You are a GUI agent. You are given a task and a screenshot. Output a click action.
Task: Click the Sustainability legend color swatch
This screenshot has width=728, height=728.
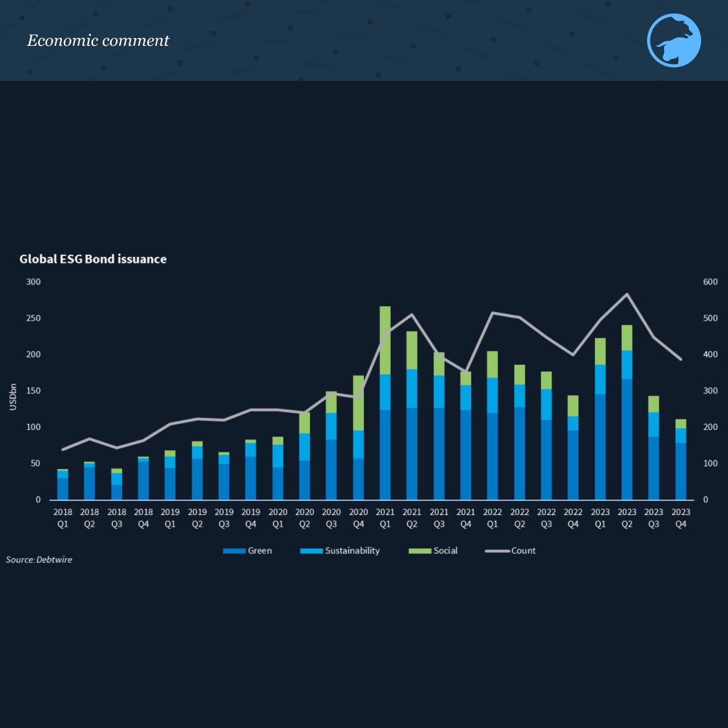tap(311, 551)
